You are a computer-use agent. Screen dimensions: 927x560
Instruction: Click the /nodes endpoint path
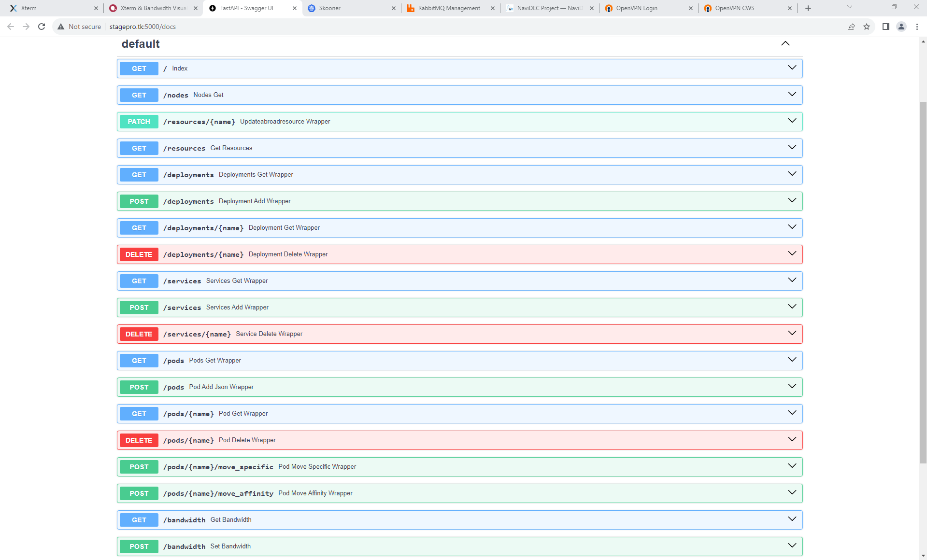click(x=176, y=95)
